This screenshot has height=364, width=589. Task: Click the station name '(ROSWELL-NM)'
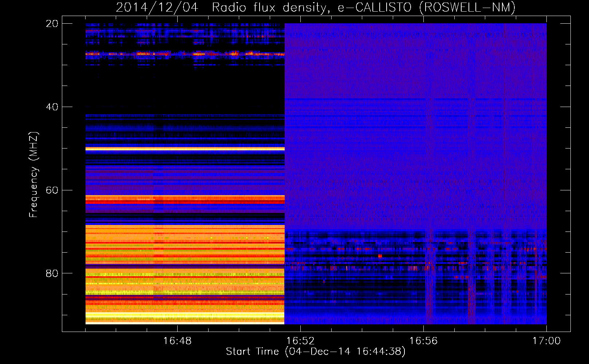click(467, 8)
